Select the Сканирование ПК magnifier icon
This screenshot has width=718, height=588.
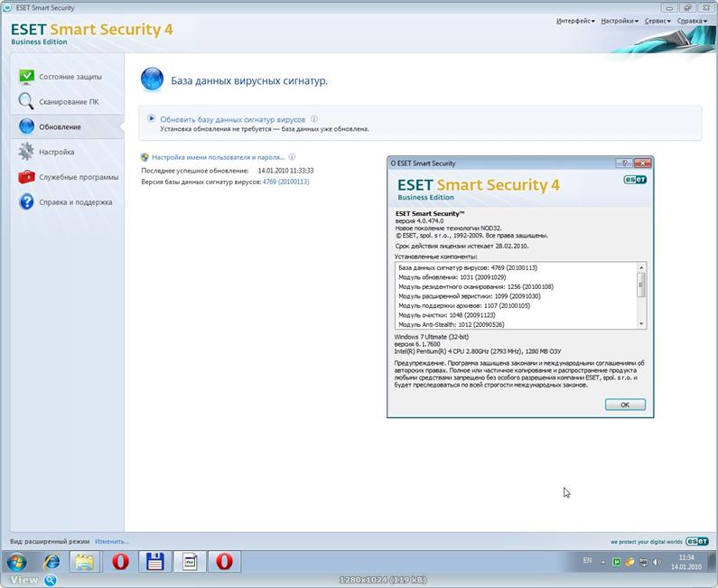tap(25, 101)
